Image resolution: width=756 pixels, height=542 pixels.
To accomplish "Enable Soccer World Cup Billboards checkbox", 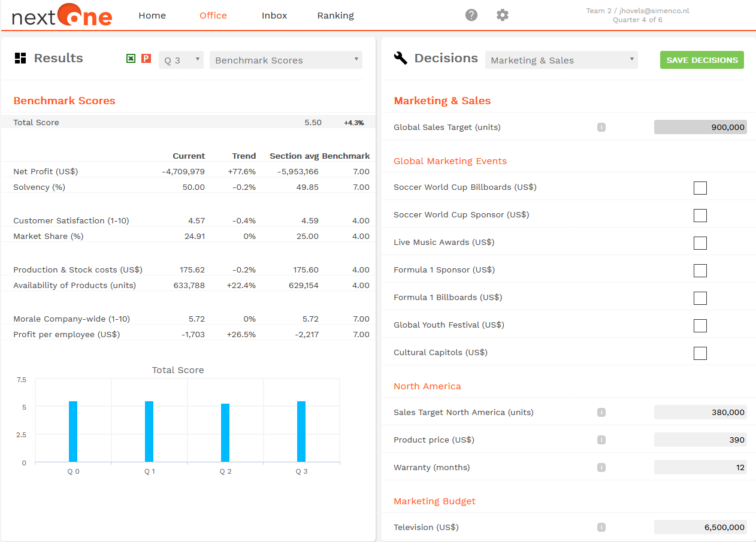I will tap(700, 188).
